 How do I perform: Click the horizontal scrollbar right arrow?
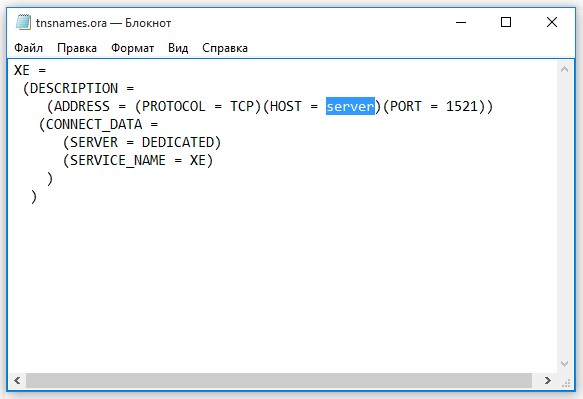(547, 380)
